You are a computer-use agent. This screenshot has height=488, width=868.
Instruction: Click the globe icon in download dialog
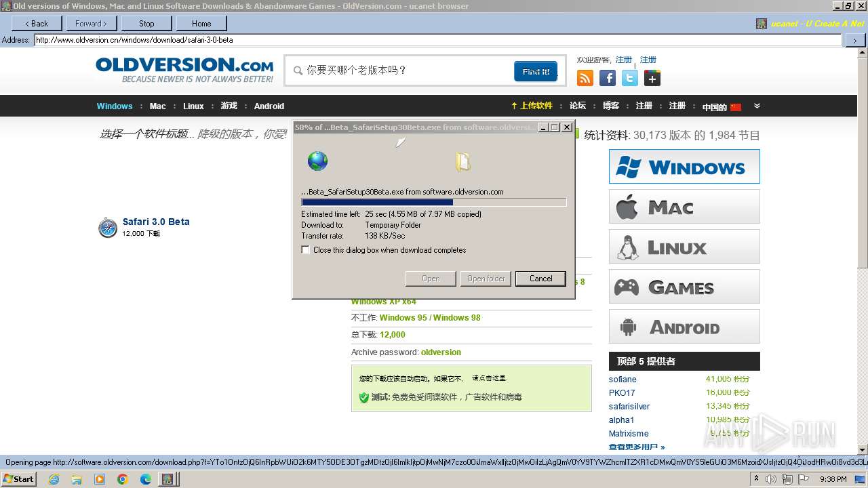pos(317,161)
